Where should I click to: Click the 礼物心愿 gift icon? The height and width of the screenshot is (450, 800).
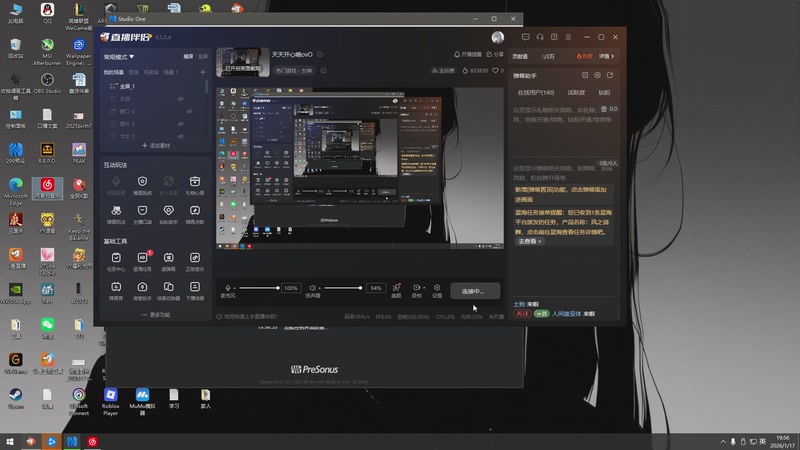(x=195, y=182)
